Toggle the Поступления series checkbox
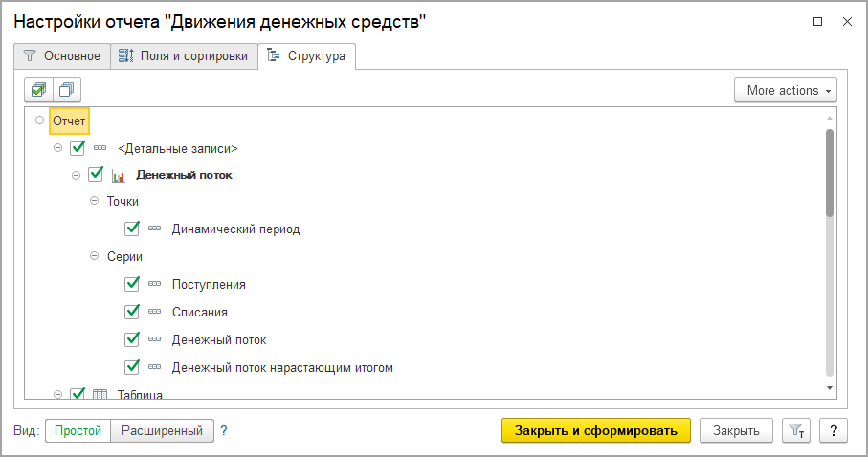The height and width of the screenshot is (457, 868). pos(133,285)
